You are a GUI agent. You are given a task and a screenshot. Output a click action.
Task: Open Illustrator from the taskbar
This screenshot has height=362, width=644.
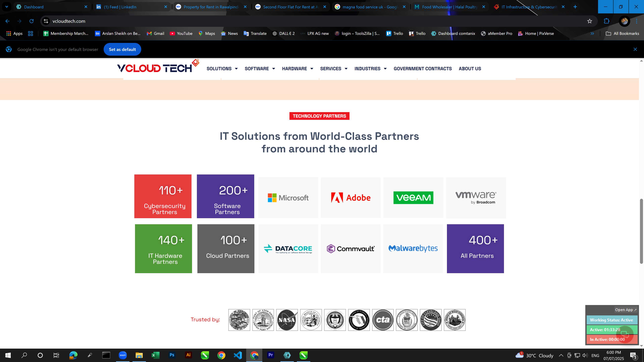189,355
